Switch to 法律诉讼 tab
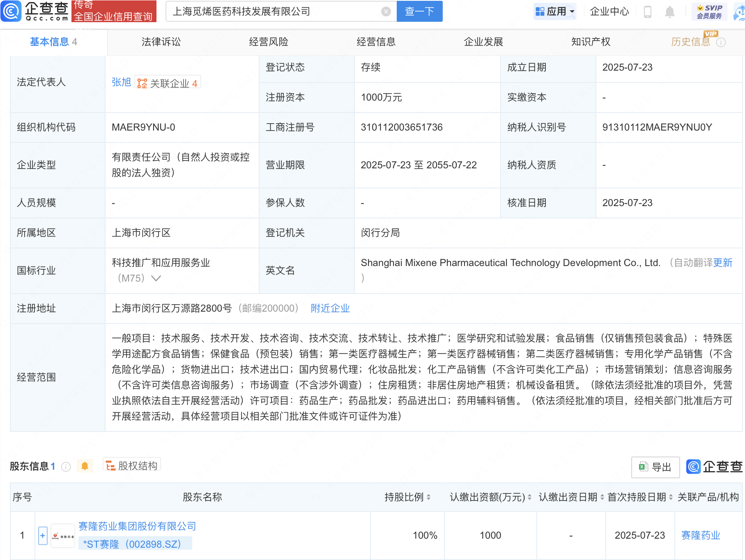745x560 pixels. pos(161,42)
